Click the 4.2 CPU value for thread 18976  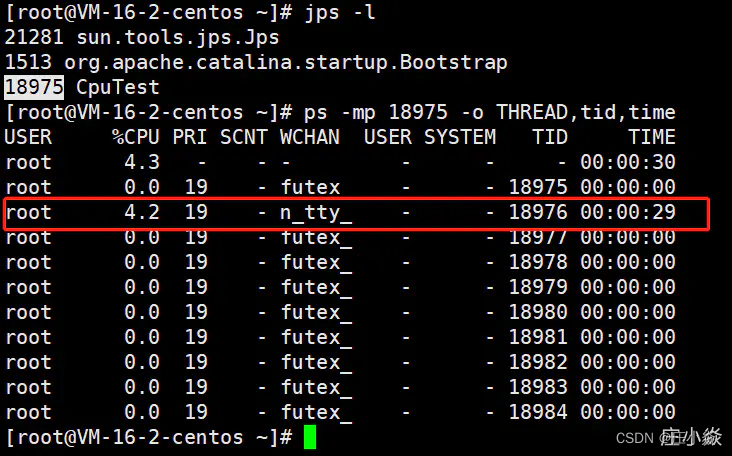pos(142,212)
